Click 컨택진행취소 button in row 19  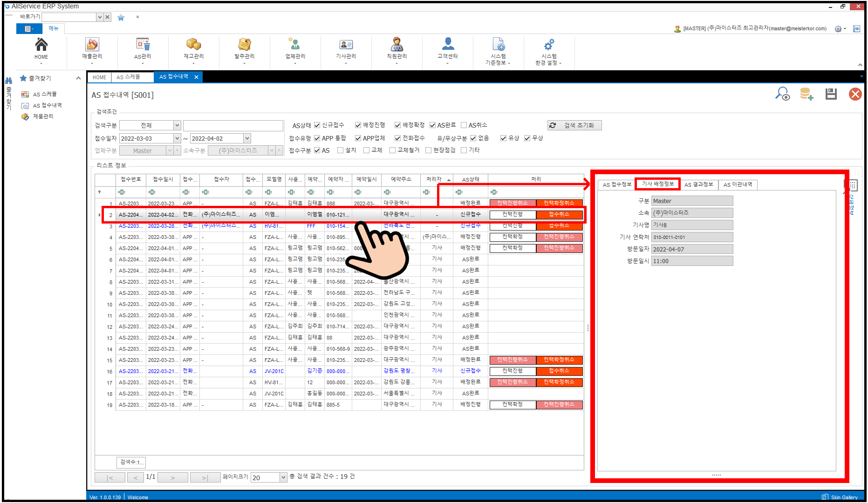[x=559, y=405]
